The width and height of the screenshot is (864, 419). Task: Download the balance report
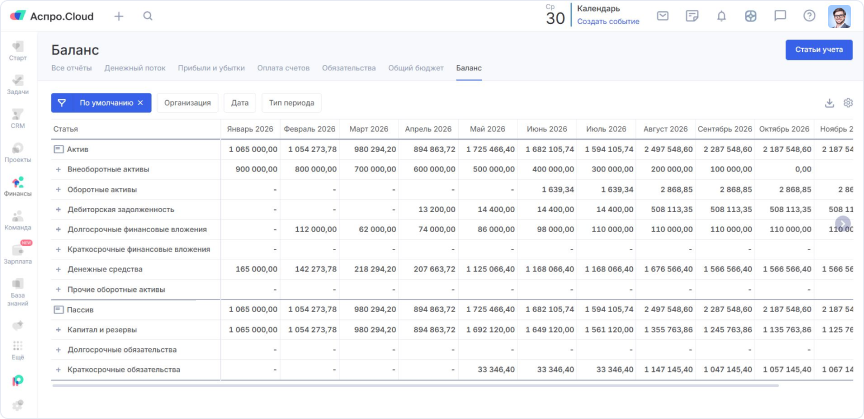coord(829,103)
